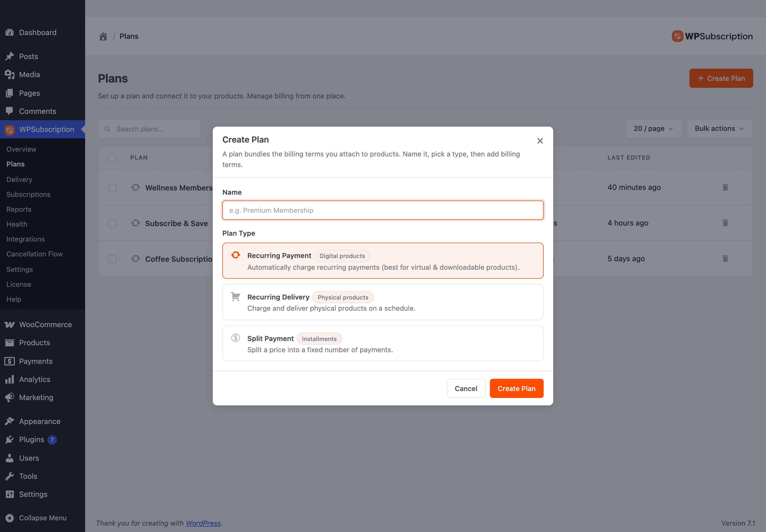Click the recurring icon beside Wellness Membership
766x532 pixels.
[x=135, y=187]
